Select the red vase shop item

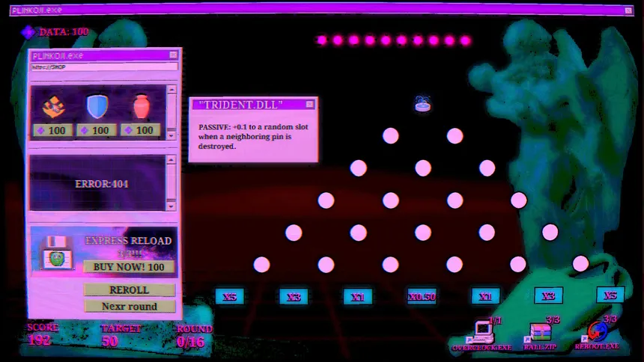tap(141, 106)
